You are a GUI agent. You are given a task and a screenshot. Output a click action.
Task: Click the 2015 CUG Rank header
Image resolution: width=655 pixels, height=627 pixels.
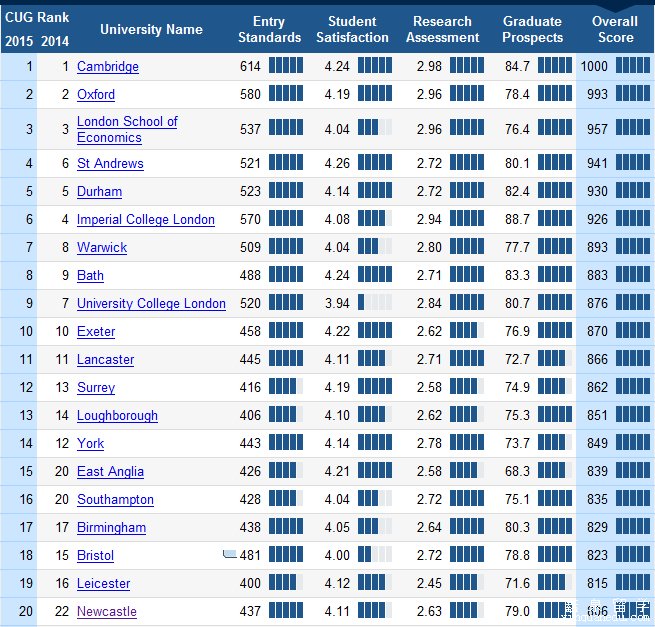click(18, 40)
